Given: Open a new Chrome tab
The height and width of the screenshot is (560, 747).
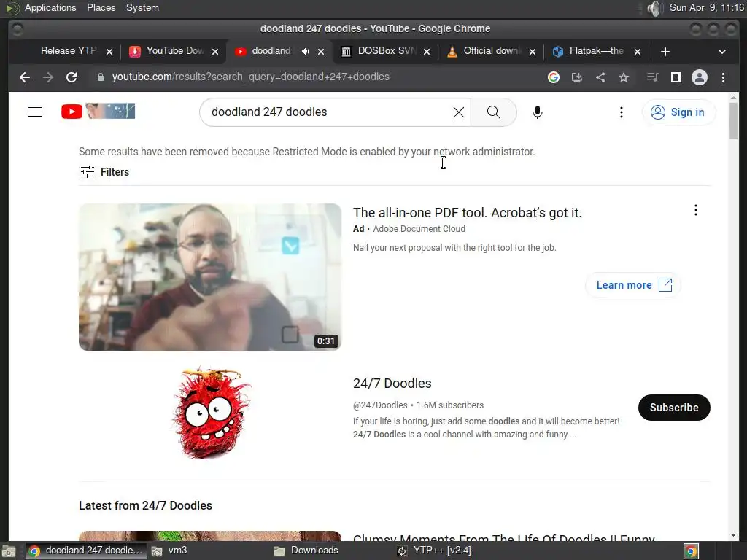Looking at the screenshot, I should click(x=665, y=52).
